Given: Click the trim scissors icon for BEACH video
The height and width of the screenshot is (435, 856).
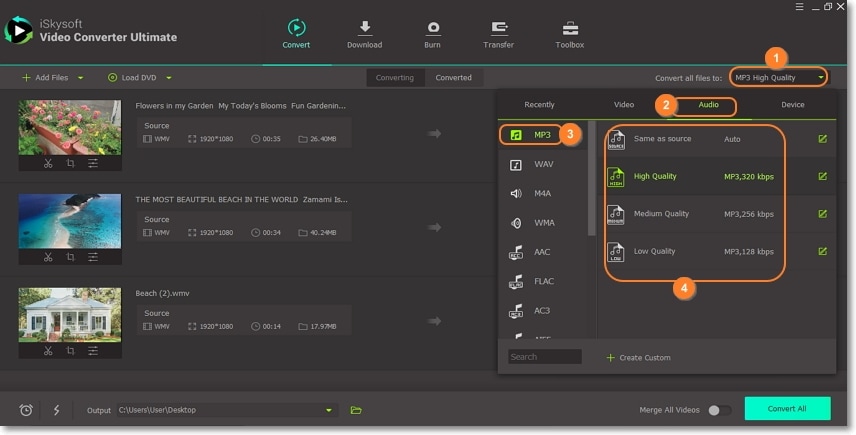Looking at the screenshot, I should tap(48, 257).
